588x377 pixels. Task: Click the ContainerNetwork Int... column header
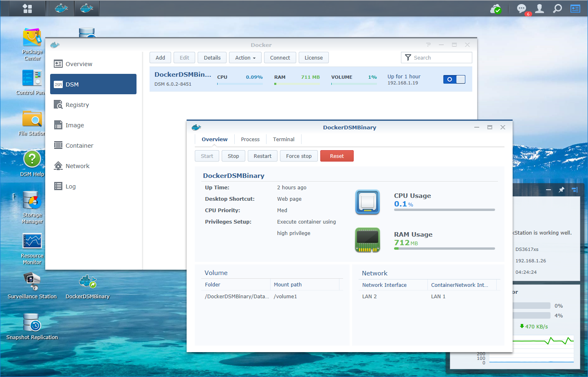pyautogui.click(x=462, y=285)
